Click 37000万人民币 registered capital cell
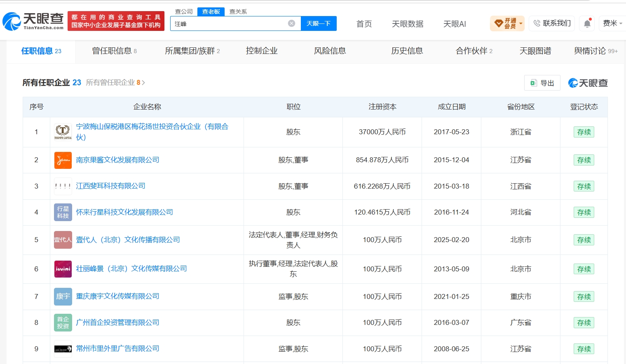This screenshot has width=626, height=364. [382, 132]
